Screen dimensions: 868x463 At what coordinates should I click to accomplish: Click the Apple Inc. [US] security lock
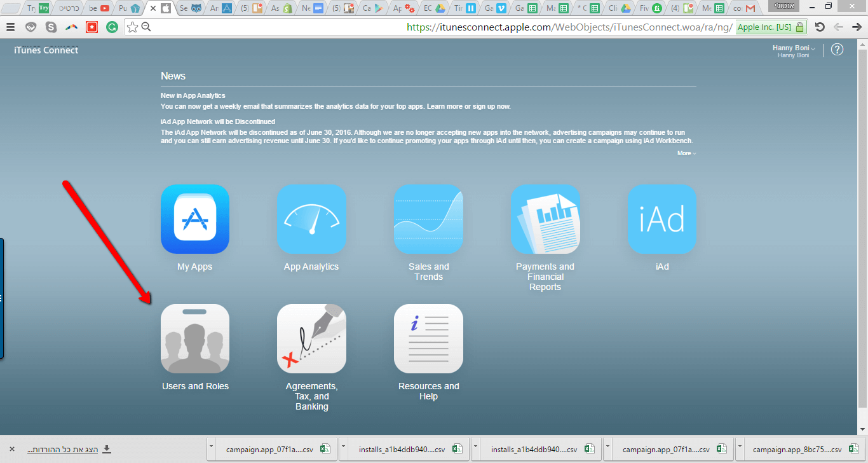[x=771, y=27]
